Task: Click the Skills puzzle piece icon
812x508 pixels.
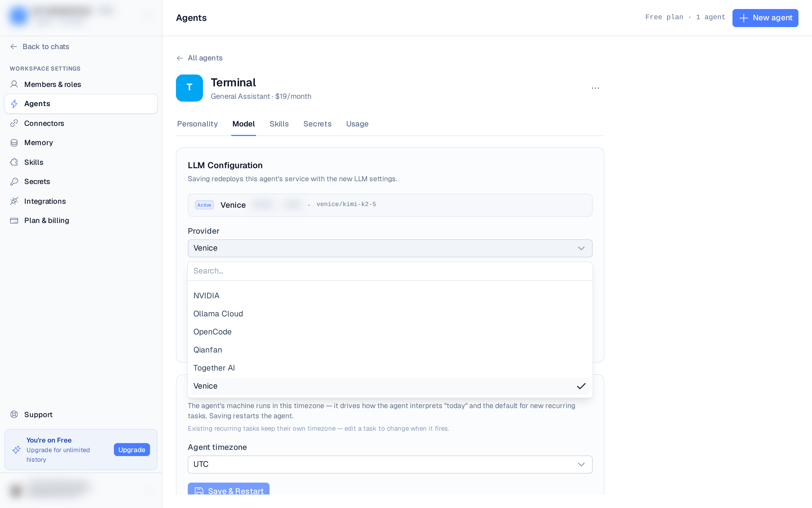Action: tap(14, 162)
